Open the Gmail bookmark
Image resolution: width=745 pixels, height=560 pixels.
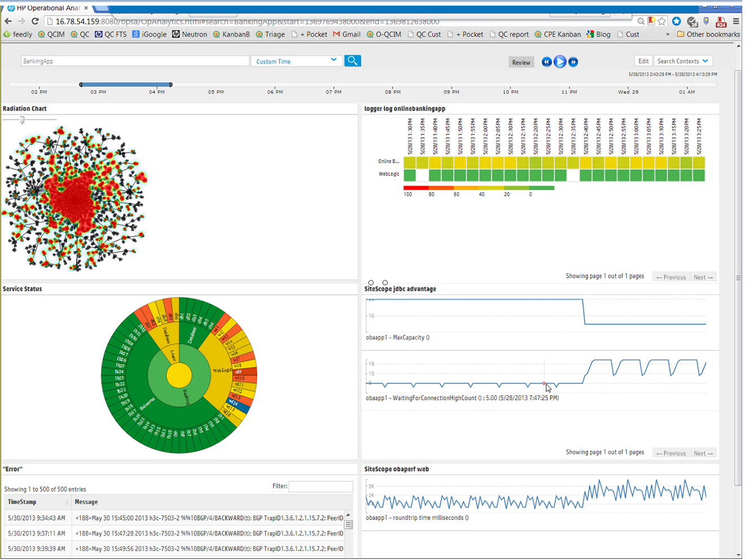pos(347,34)
